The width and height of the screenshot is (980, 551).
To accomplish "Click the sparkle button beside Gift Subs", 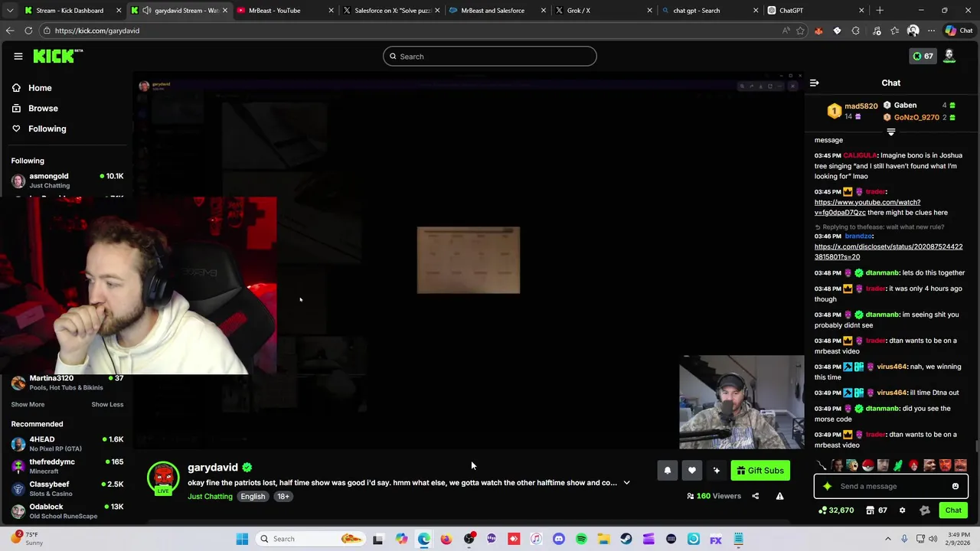I will pos(716,471).
